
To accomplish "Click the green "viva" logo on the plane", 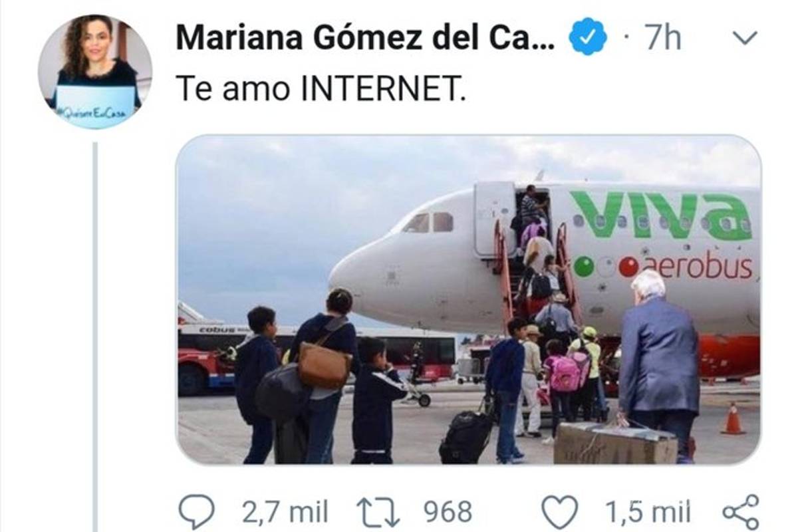I will pyautogui.click(x=661, y=215).
